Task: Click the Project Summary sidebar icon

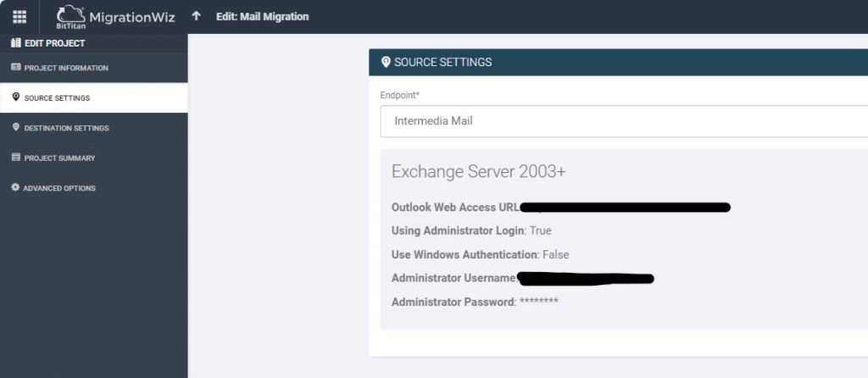Action: point(15,158)
